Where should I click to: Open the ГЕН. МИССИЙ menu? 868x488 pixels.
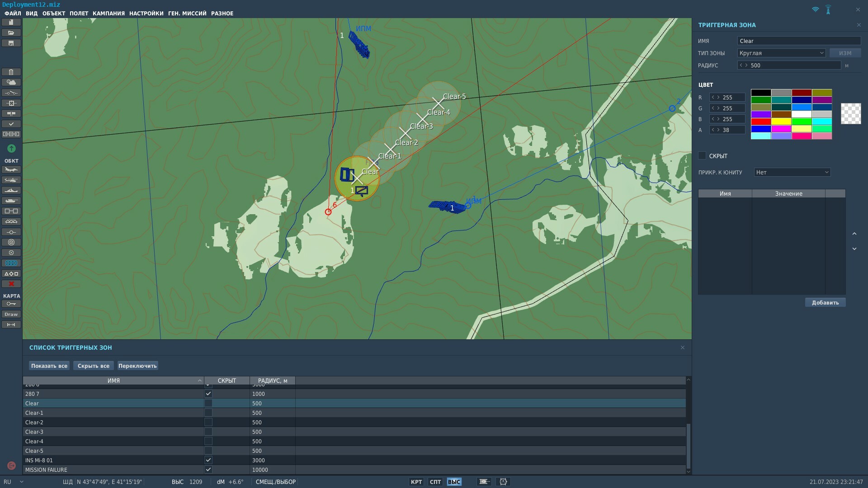[x=187, y=13]
